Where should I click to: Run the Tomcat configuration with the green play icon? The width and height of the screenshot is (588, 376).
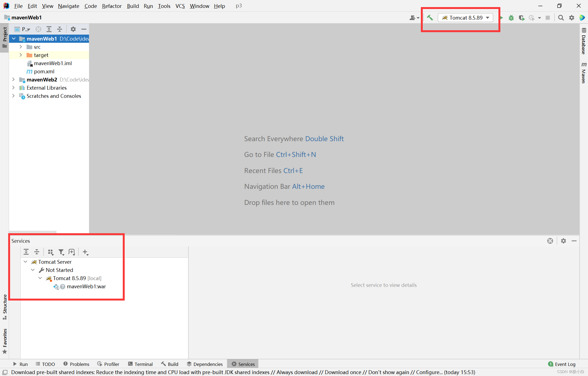[x=501, y=18]
